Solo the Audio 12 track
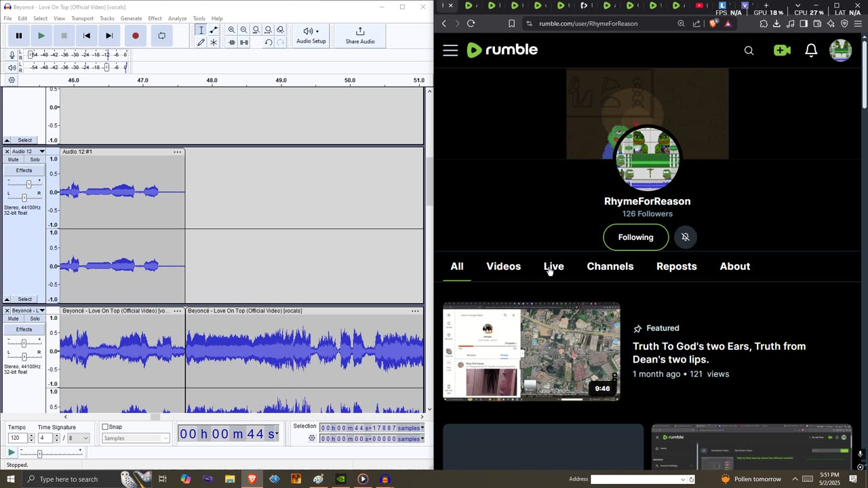This screenshot has height=488, width=868. point(35,159)
